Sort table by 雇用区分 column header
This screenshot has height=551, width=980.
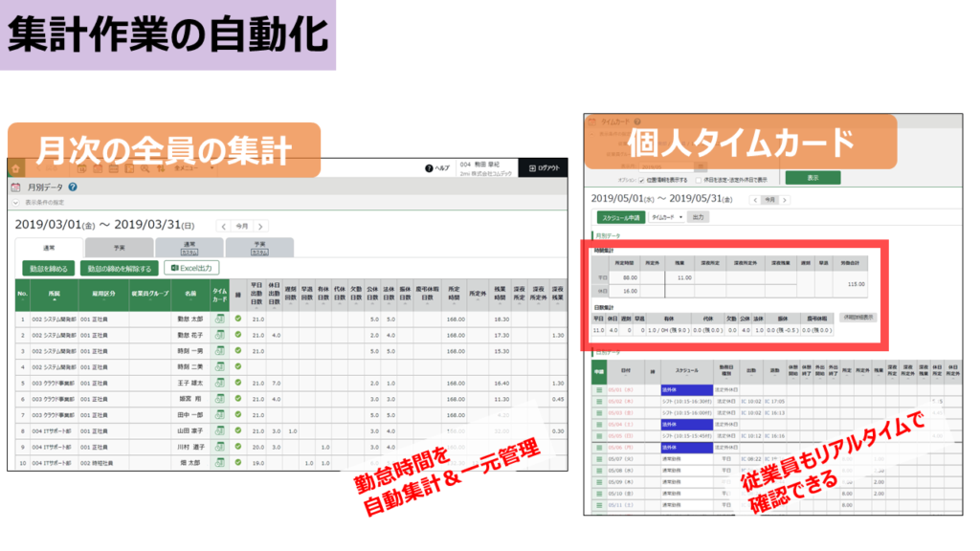tap(103, 295)
